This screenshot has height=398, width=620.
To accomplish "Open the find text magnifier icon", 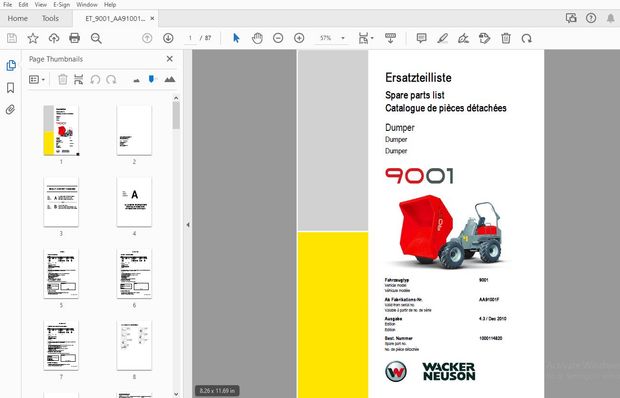I will pos(96,38).
